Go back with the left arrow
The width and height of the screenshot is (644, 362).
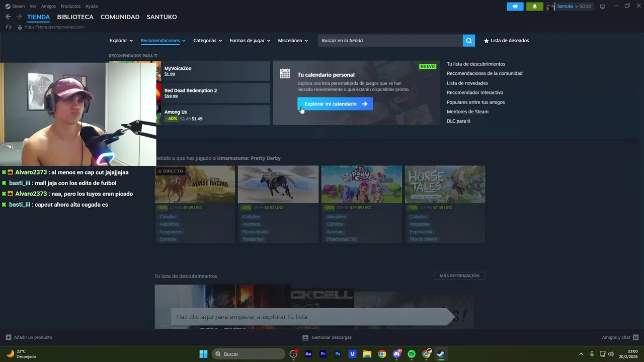point(8,17)
